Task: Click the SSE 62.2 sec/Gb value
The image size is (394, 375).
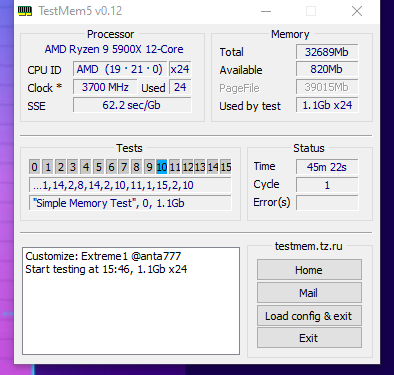Action: click(x=132, y=105)
